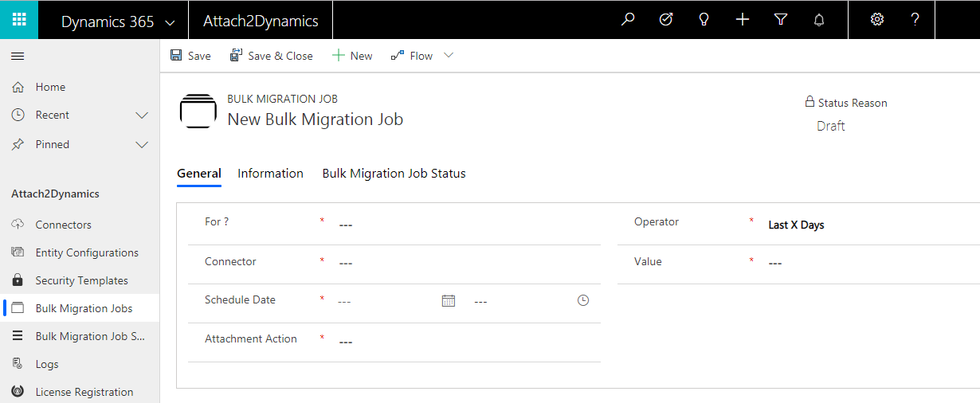
Task: Go to Home in sidebar
Action: click(50, 87)
